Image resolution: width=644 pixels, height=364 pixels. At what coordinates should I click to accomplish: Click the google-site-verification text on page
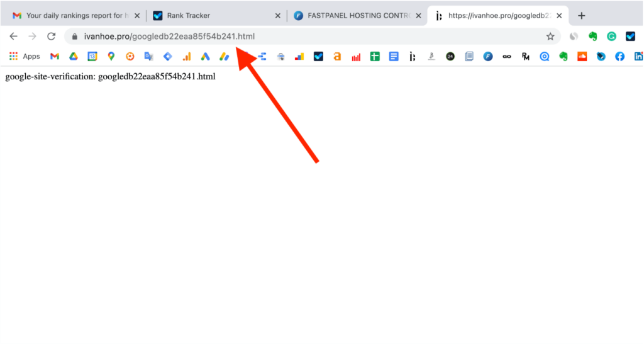pyautogui.click(x=110, y=76)
